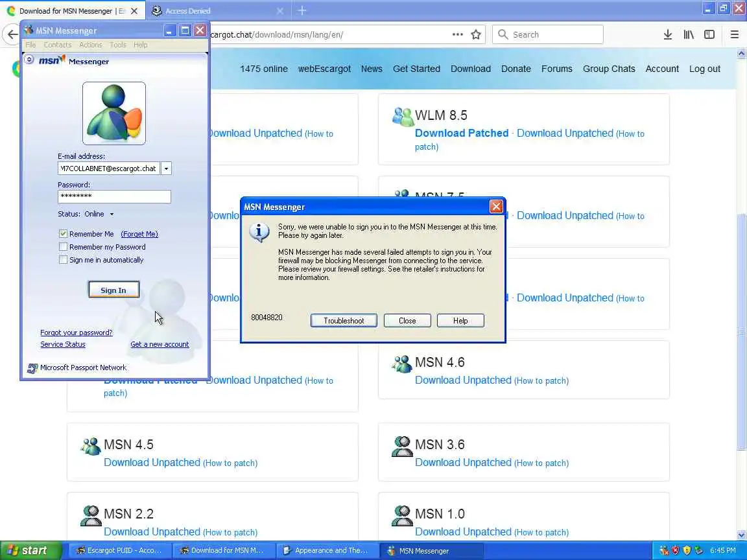Click the Log out link
Screen dimensions: 747x560
(704, 69)
